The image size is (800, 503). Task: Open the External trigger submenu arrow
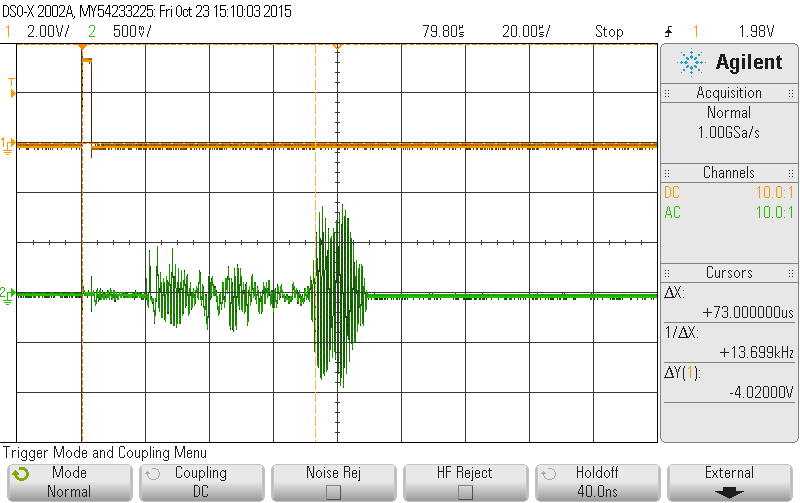click(x=729, y=493)
